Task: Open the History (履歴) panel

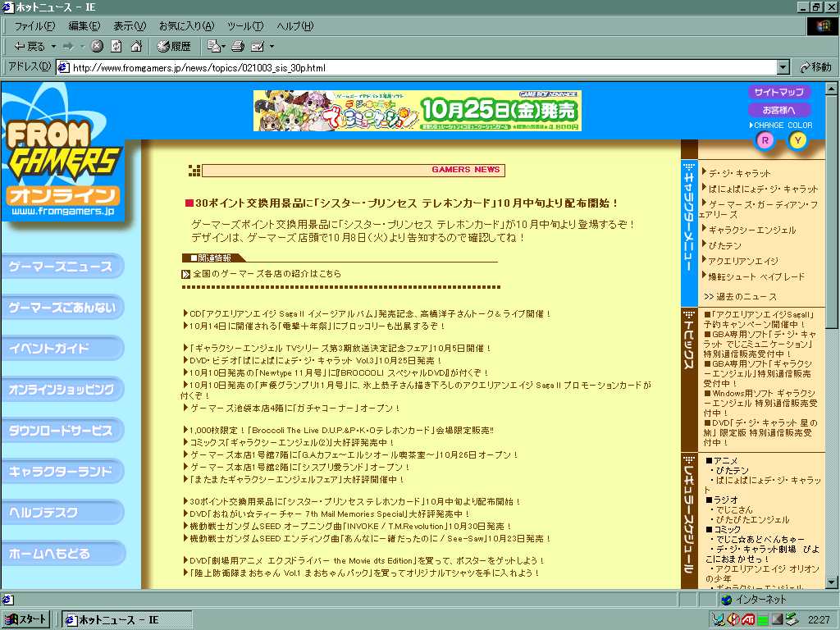Action: pos(174,47)
